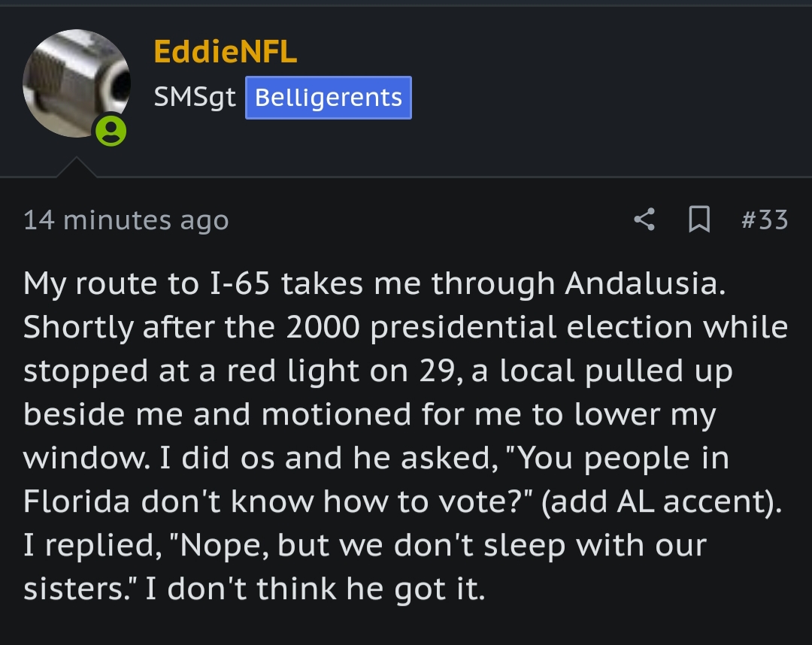This screenshot has width=812, height=645.
Task: Click the closing sentence "I don't think he got it."
Action: (x=315, y=589)
